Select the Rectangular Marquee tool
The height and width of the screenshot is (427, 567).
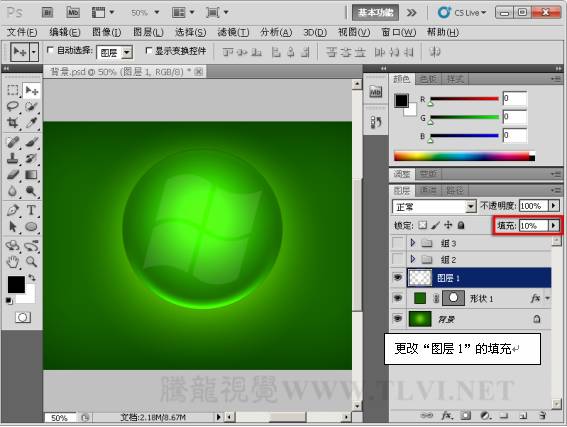[x=13, y=90]
